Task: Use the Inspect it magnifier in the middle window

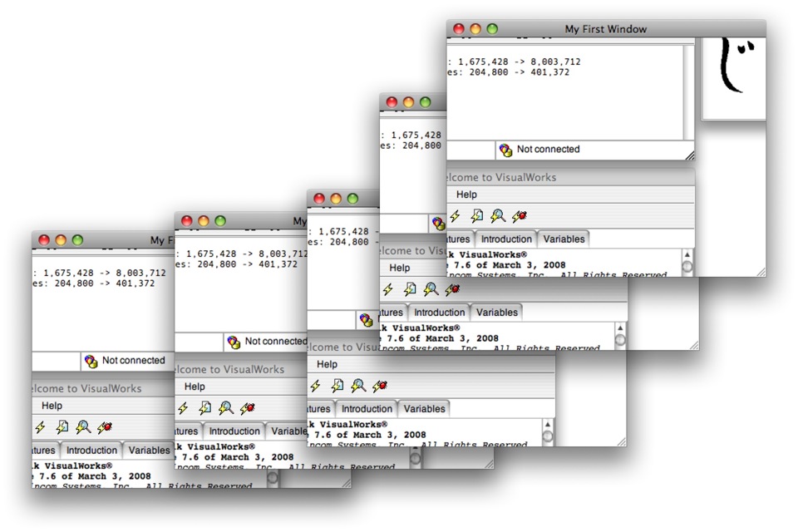Action: coord(358,386)
